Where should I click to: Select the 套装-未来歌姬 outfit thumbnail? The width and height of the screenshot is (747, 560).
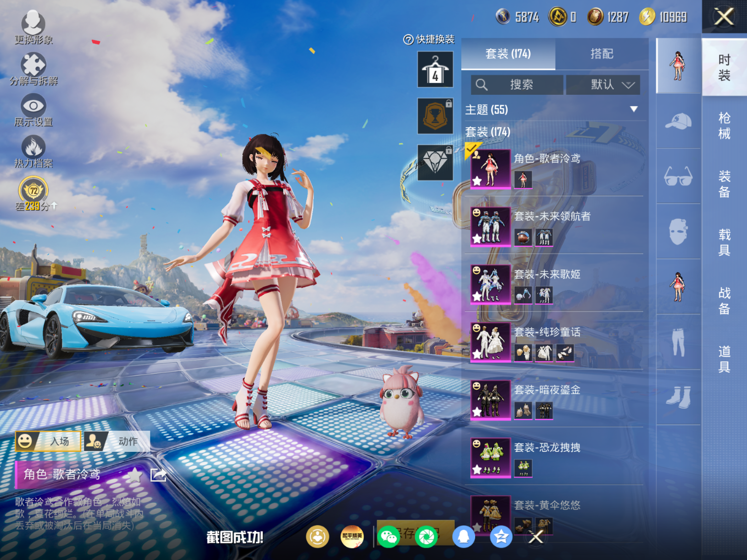pyautogui.click(x=490, y=285)
